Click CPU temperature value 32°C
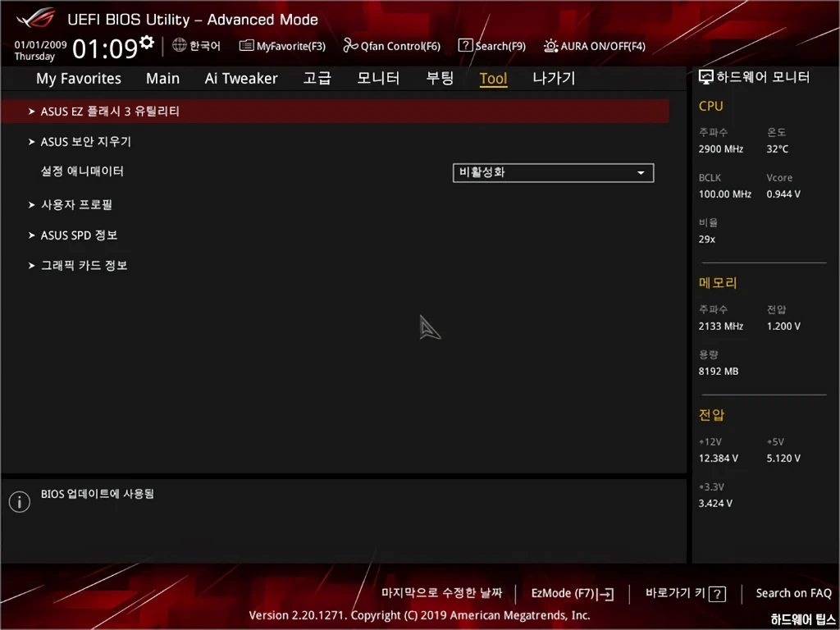Image resolution: width=840 pixels, height=630 pixels. pyautogui.click(x=778, y=149)
